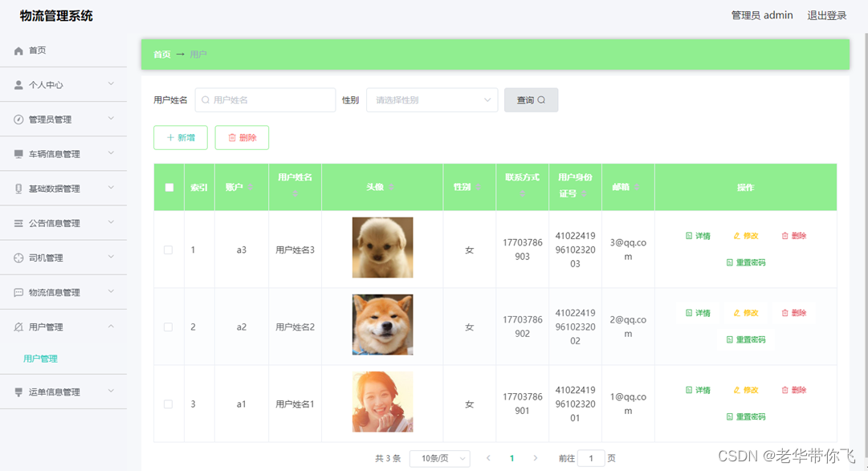Click the compass icon beside 管理员管理

(x=18, y=120)
